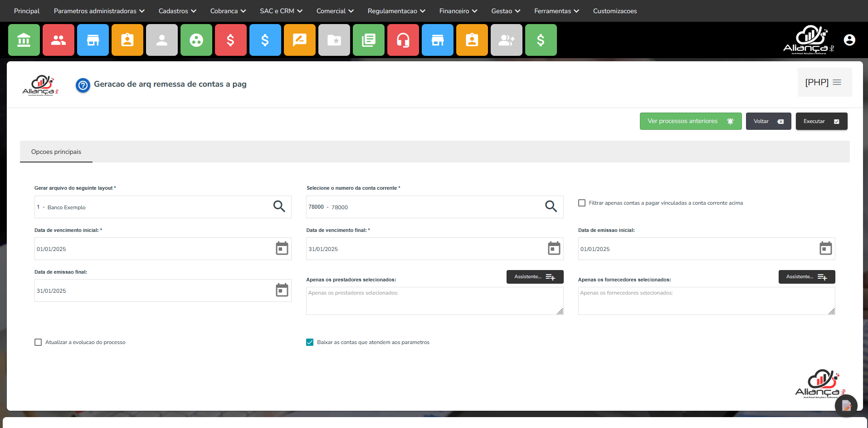Click the blue help question mark icon
This screenshot has height=428, width=868.
tap(83, 85)
